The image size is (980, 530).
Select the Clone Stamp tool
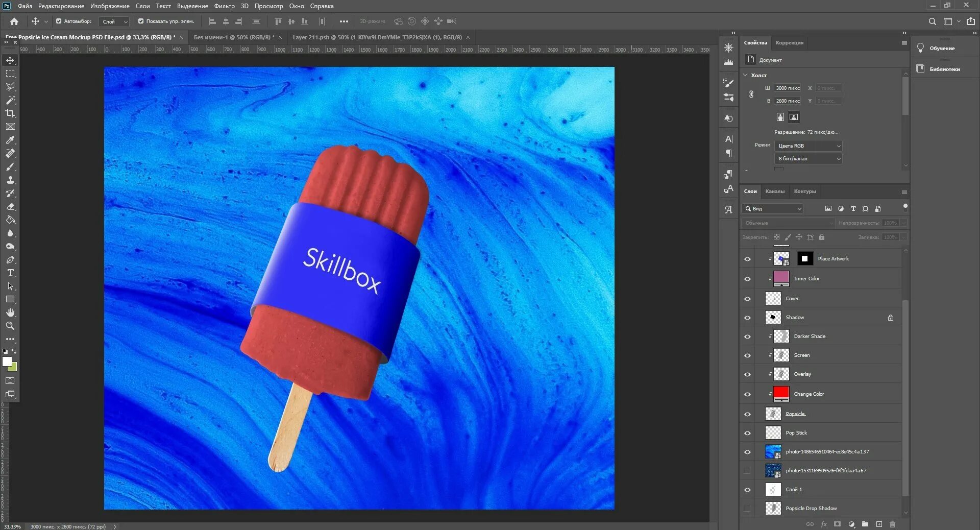(10, 180)
